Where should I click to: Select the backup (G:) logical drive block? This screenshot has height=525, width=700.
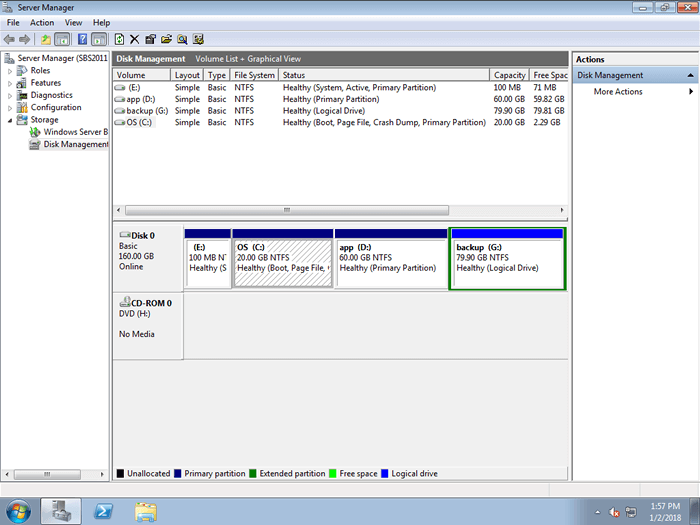(508, 259)
